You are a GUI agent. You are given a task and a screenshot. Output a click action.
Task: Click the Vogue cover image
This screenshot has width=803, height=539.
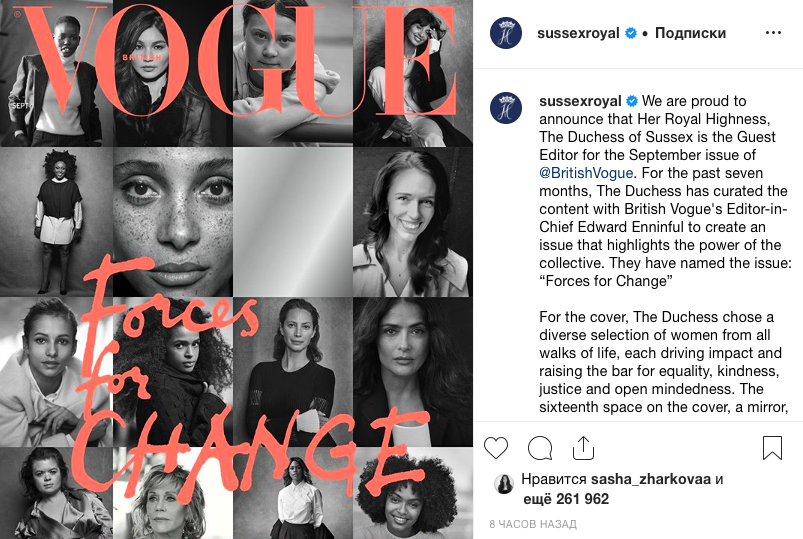(x=237, y=270)
